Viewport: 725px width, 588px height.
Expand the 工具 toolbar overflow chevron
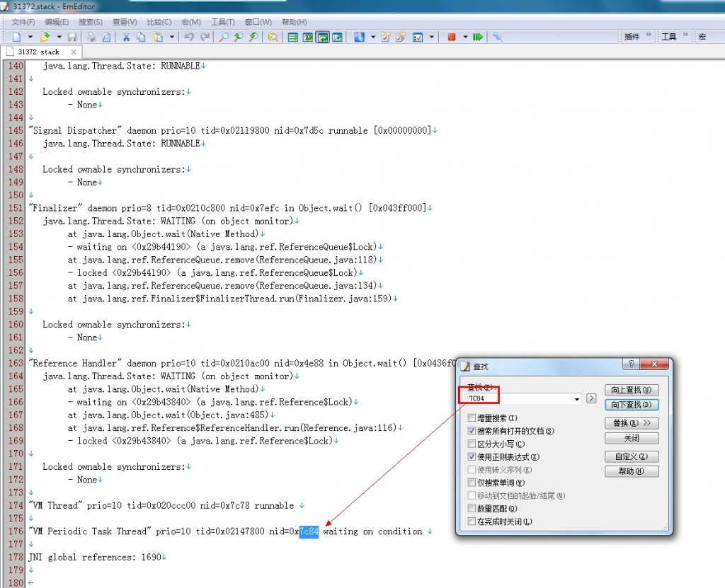[685, 35]
